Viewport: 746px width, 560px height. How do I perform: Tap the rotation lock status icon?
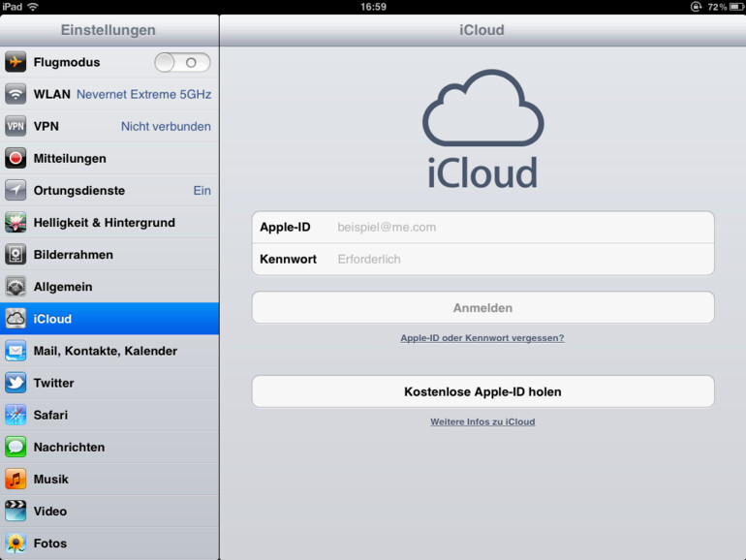(696, 7)
